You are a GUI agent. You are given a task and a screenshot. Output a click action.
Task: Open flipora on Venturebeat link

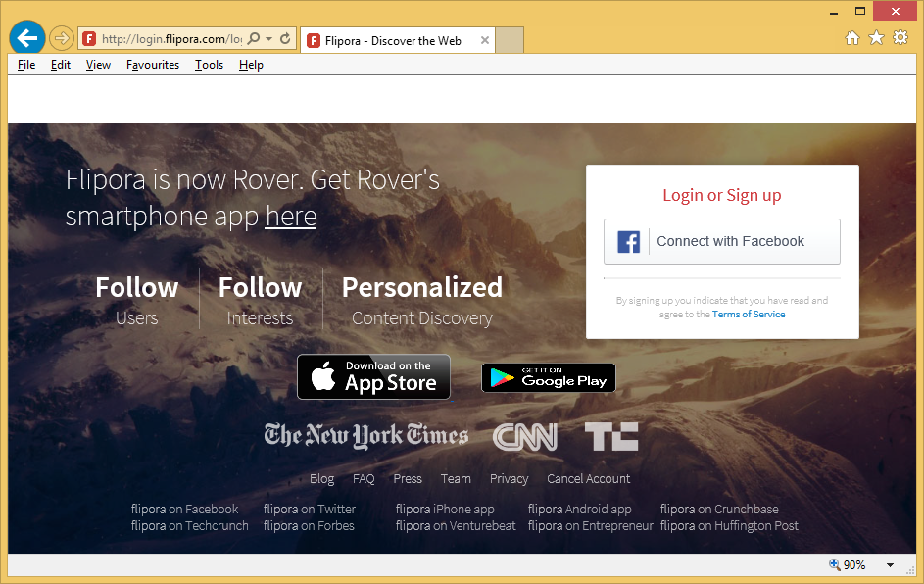pyautogui.click(x=456, y=525)
